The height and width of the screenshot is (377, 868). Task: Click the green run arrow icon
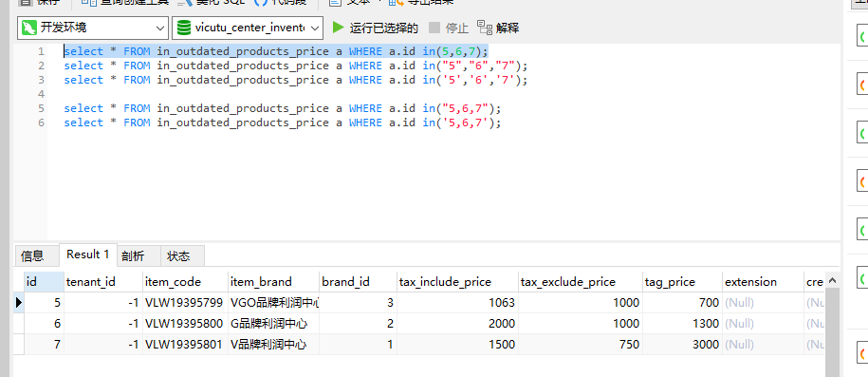click(x=338, y=28)
